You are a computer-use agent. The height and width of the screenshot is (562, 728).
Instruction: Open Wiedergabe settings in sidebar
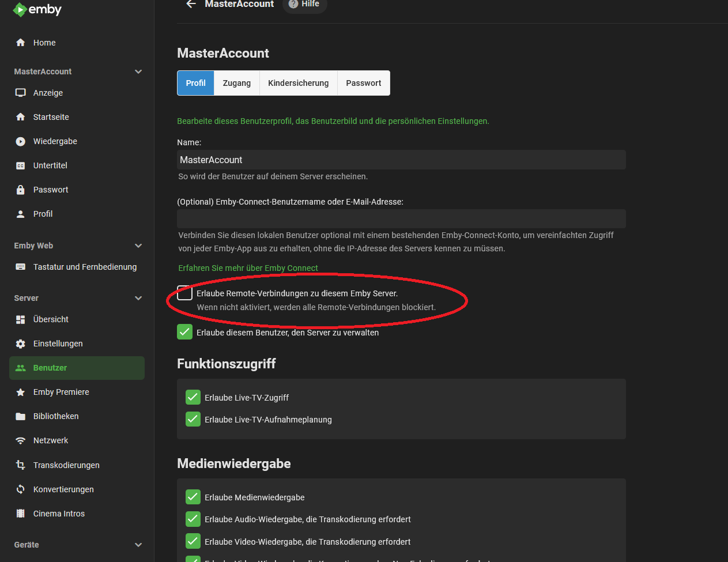click(x=77, y=141)
